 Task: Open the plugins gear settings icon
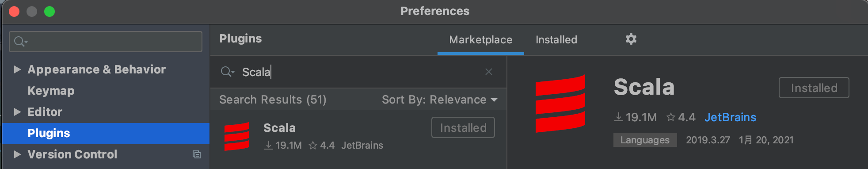click(631, 39)
